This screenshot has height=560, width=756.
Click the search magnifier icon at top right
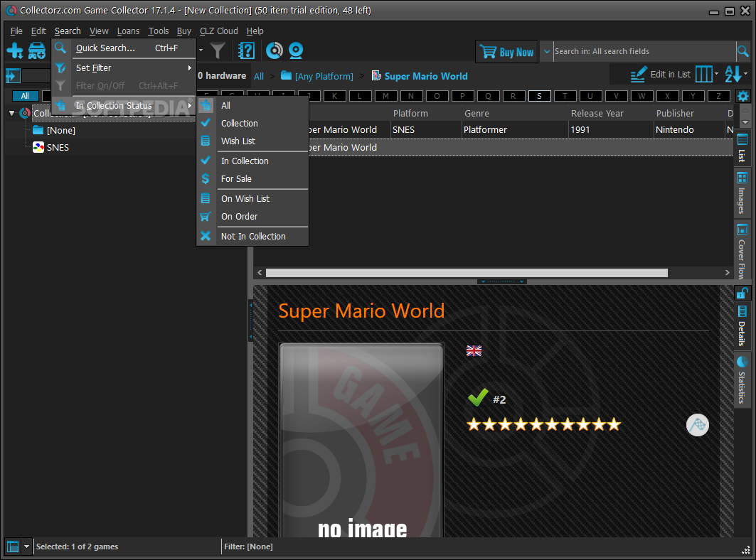[x=743, y=51]
